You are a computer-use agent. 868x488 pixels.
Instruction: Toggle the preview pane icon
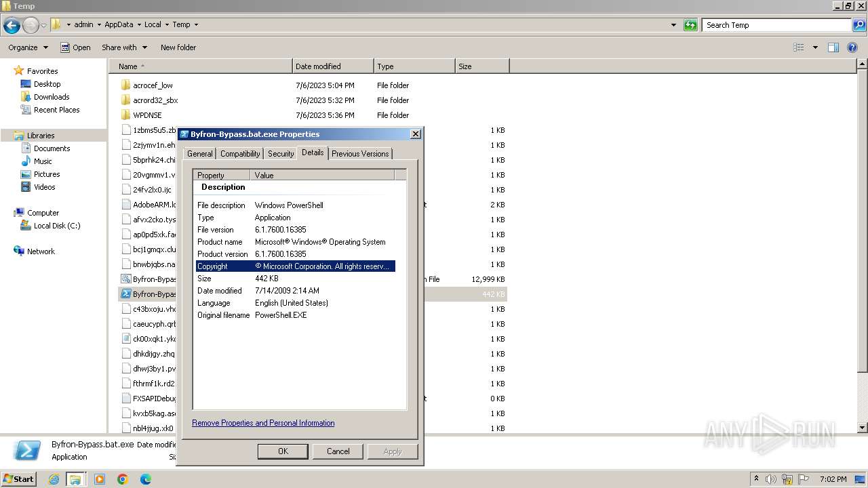click(x=833, y=47)
